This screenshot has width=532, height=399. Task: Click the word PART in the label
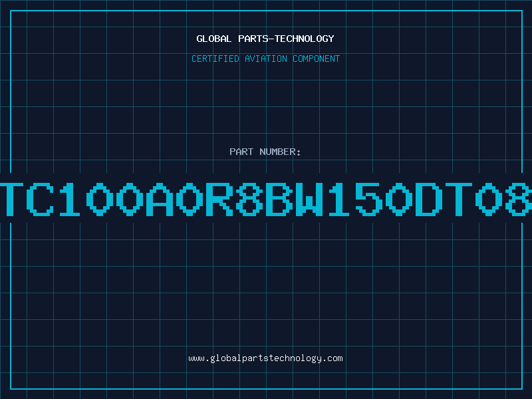pyautogui.click(x=241, y=152)
